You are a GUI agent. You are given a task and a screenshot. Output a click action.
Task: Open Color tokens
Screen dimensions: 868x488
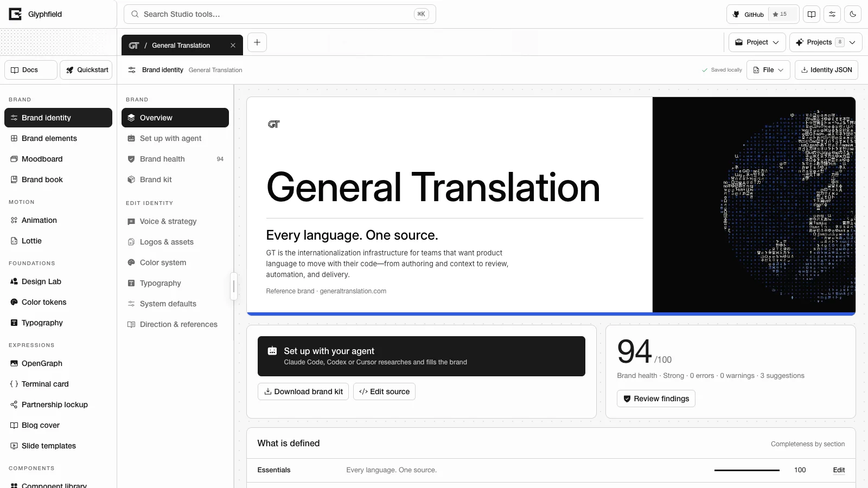[x=58, y=302]
